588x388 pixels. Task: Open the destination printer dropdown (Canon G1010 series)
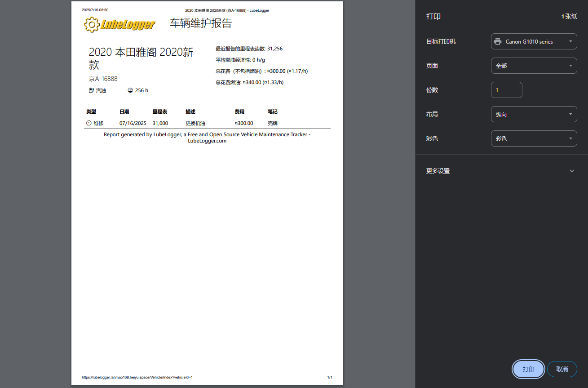pos(534,41)
